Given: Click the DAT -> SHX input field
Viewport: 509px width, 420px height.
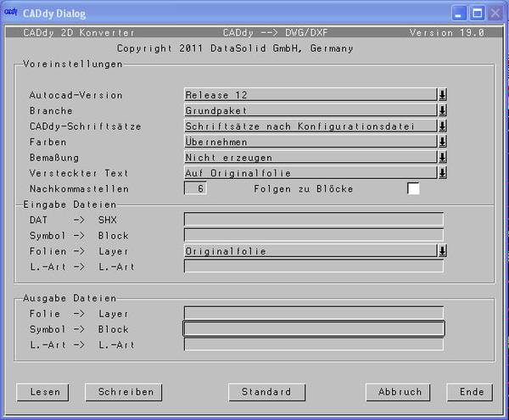Looking at the screenshot, I should pyautogui.click(x=313, y=220).
